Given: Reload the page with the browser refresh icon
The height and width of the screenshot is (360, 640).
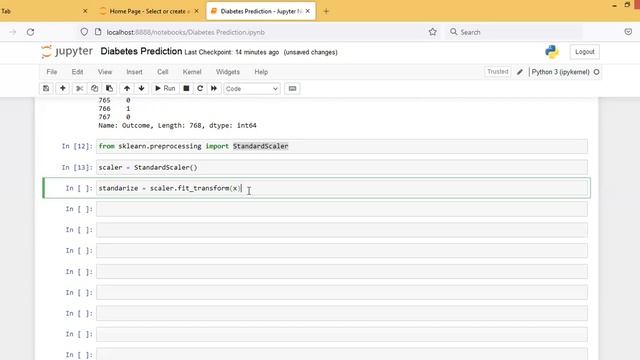Looking at the screenshot, I should tap(31, 32).
